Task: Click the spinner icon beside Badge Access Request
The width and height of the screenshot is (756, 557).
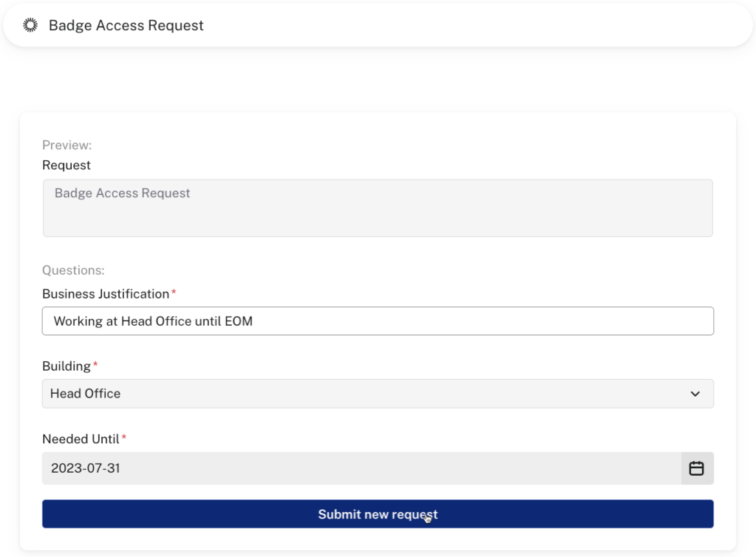Action: tap(30, 25)
